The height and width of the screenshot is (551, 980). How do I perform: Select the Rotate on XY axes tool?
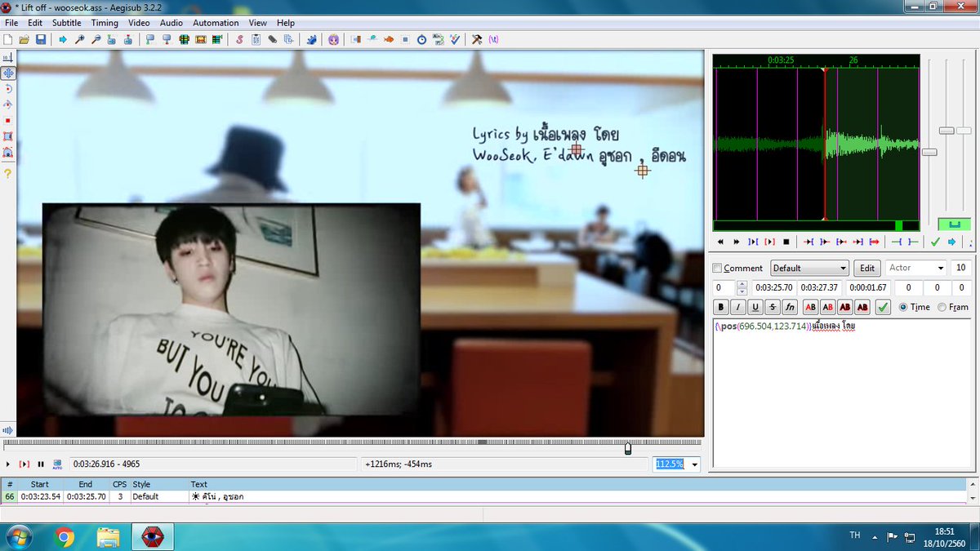click(8, 104)
